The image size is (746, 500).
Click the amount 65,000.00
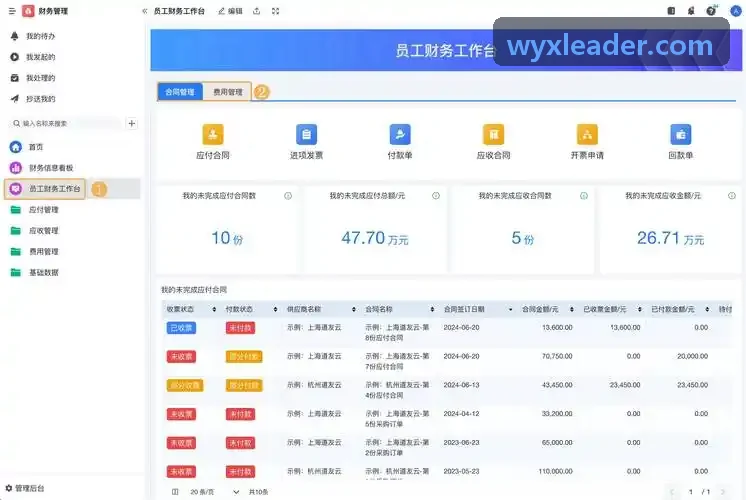[x=557, y=442]
